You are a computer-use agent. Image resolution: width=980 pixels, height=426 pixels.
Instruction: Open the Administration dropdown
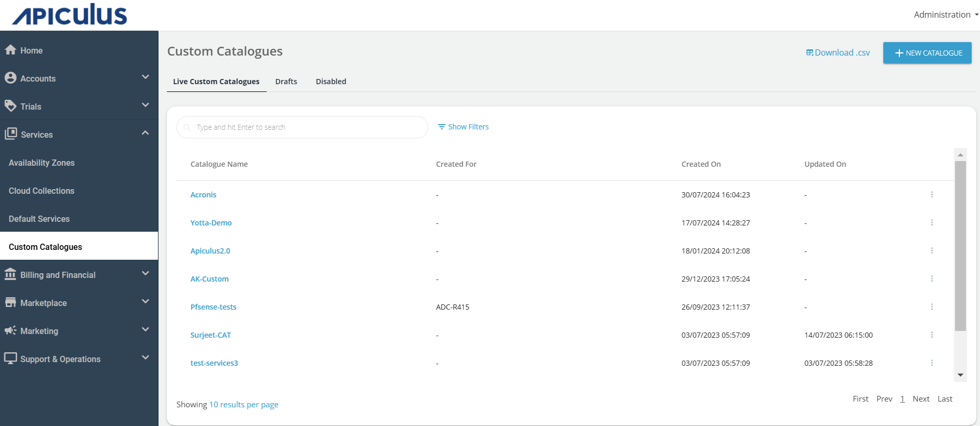(x=946, y=15)
